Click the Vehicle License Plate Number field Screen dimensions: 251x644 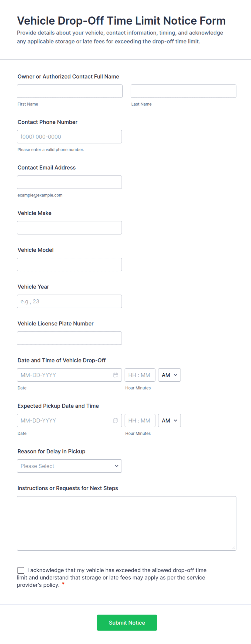click(x=69, y=338)
